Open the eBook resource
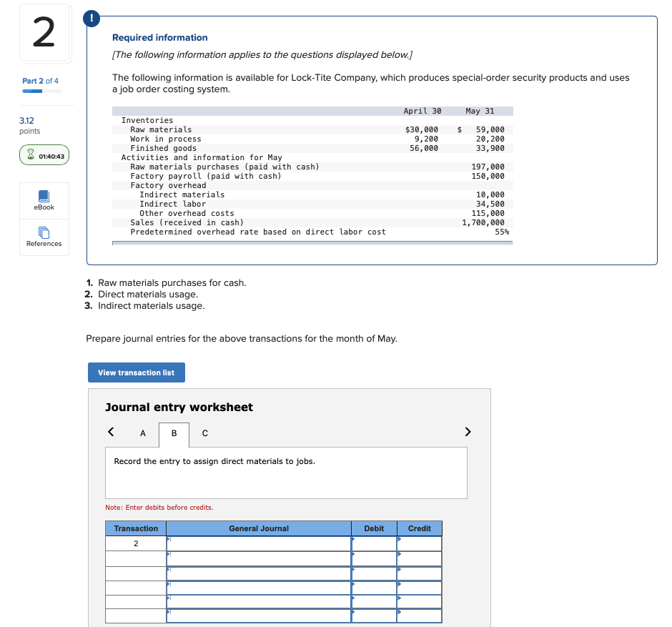 coord(44,200)
